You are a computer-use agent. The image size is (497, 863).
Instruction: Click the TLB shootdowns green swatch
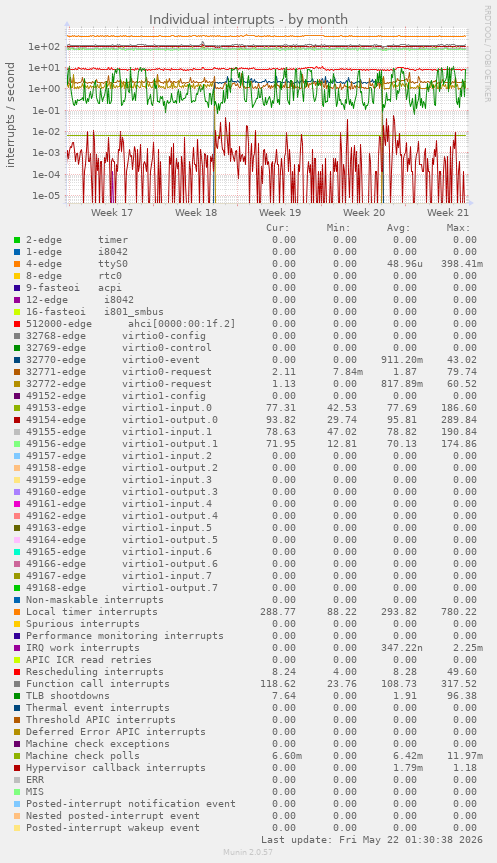[x=17, y=696]
